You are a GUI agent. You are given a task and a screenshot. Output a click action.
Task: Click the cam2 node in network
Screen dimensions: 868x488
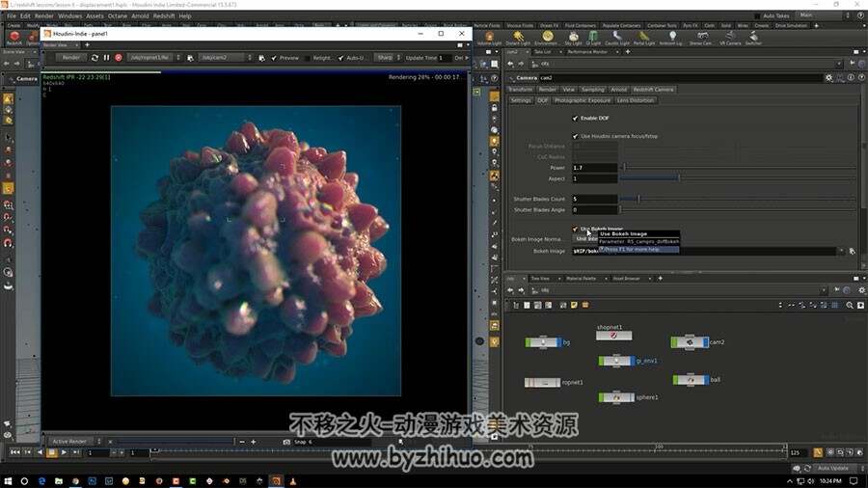[x=690, y=342]
